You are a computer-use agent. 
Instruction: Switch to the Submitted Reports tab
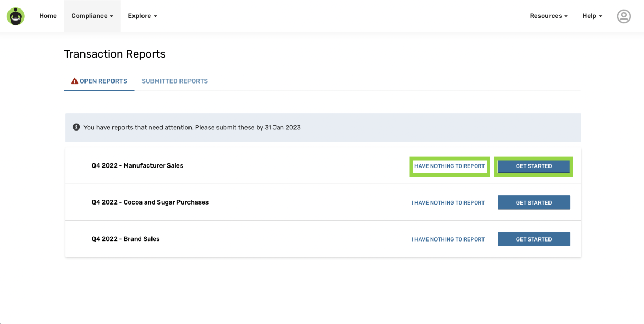coord(175,81)
